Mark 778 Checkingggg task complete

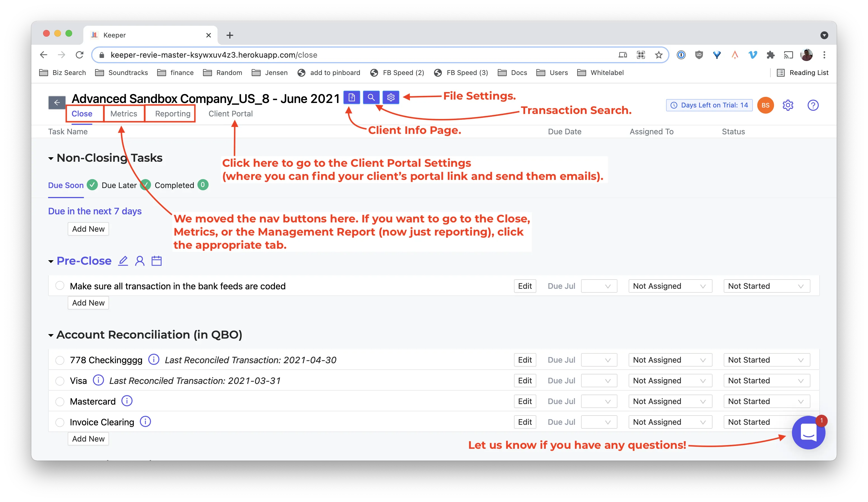(x=60, y=360)
